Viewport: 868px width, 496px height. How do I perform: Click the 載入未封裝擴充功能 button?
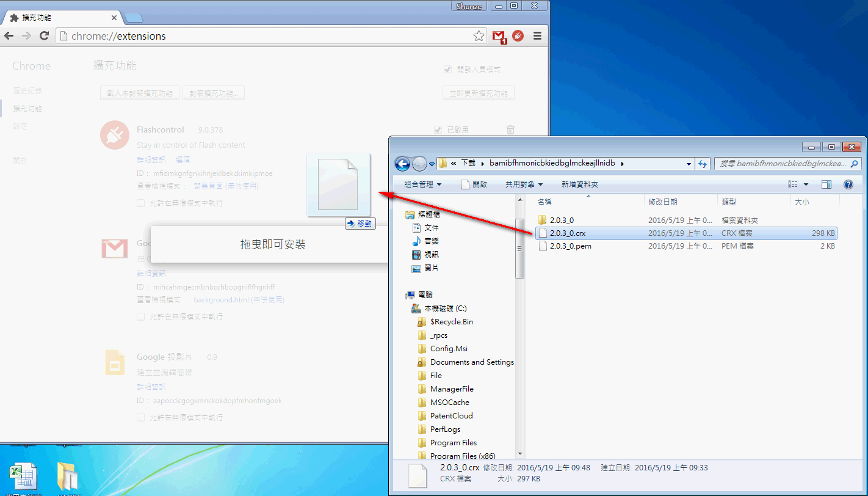point(140,93)
